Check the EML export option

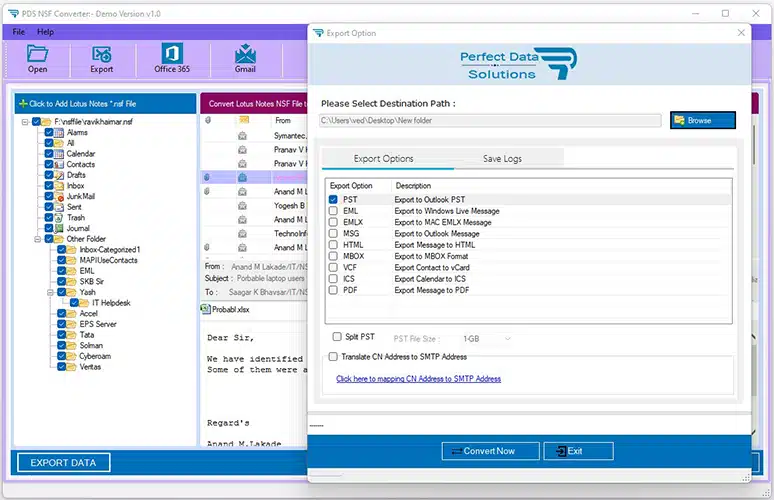click(333, 211)
